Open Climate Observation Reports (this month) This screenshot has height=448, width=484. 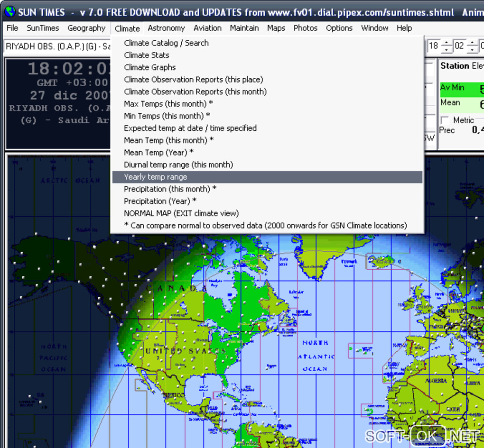click(267, 91)
